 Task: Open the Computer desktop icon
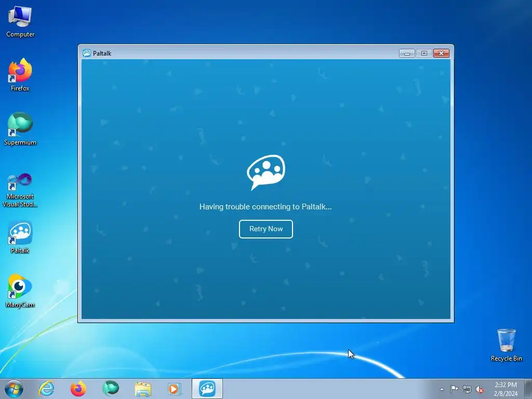coord(20,21)
